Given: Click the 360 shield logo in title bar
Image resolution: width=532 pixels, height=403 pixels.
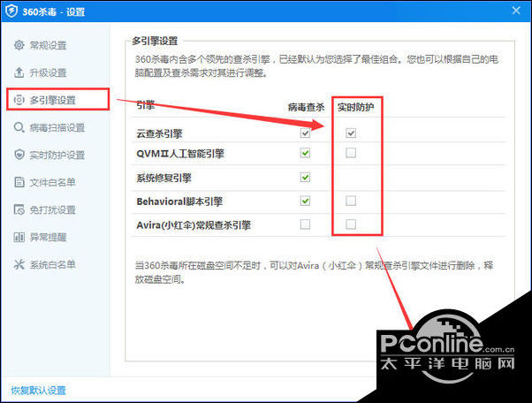Looking at the screenshot, I should pyautogui.click(x=11, y=11).
